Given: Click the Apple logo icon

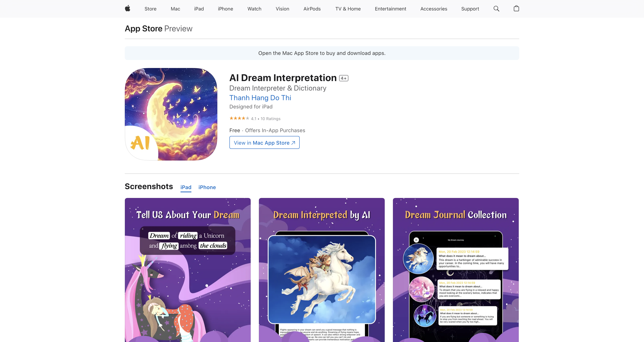Looking at the screenshot, I should (x=128, y=8).
